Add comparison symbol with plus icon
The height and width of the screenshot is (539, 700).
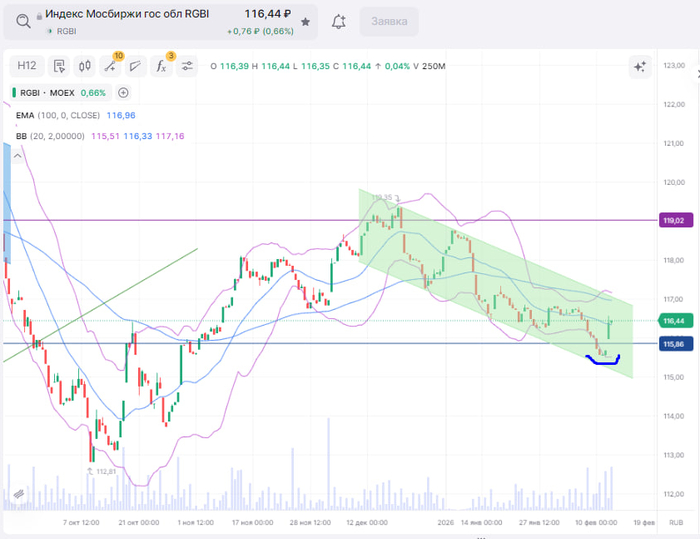click(123, 93)
